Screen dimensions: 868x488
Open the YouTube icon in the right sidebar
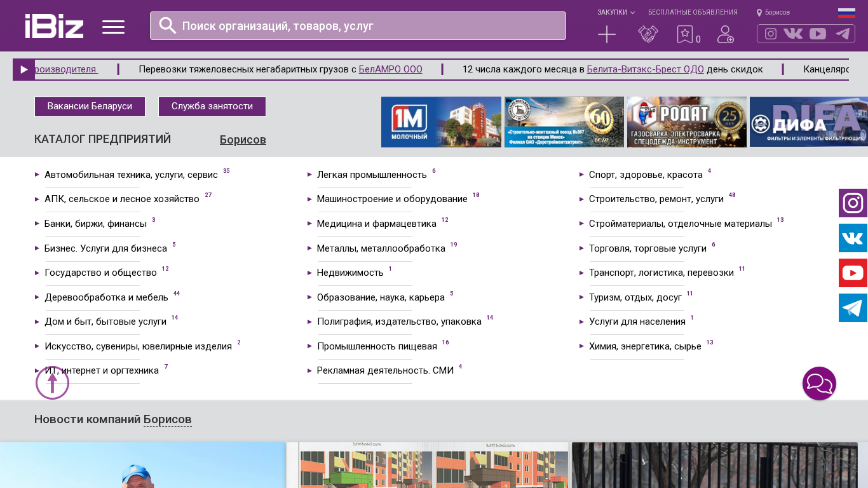(x=853, y=273)
